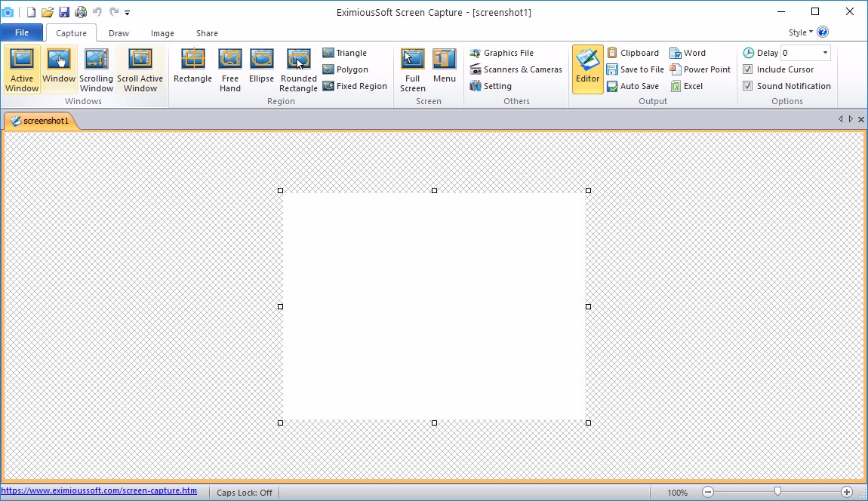
Task: Enable Auto Save output
Action: tap(633, 86)
